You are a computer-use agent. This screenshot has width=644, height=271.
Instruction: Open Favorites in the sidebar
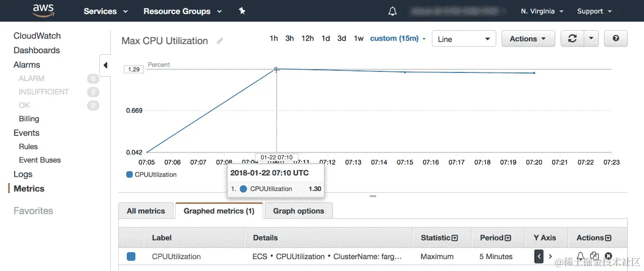(33, 211)
